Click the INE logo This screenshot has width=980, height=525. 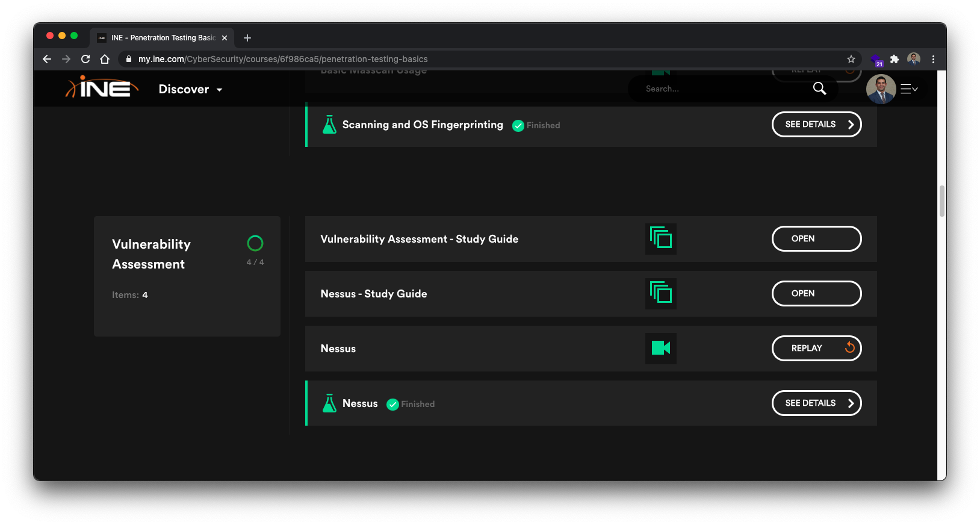pyautogui.click(x=102, y=88)
